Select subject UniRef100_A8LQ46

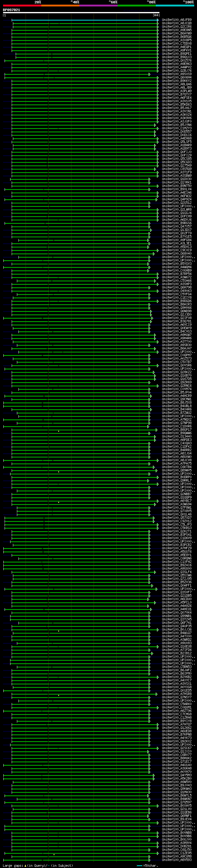(x=177, y=84)
